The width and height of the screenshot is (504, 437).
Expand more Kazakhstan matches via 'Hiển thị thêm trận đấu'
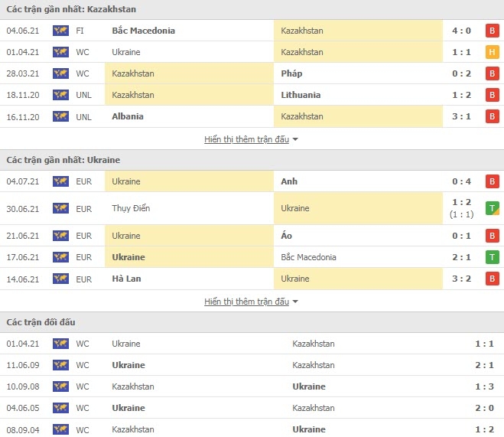pos(251,139)
